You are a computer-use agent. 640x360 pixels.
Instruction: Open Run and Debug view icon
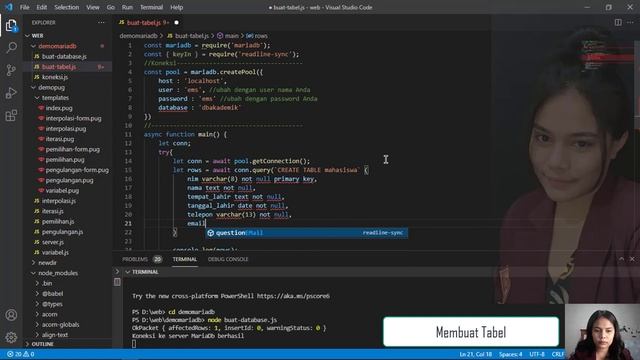[11, 93]
